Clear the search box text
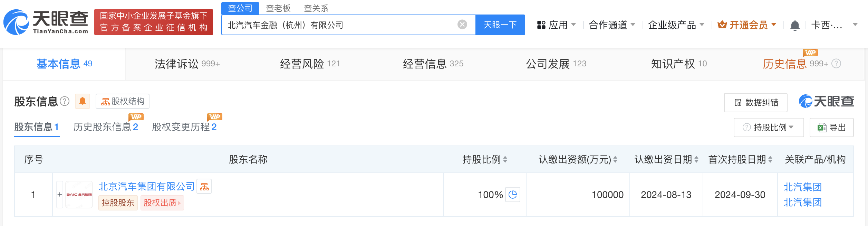The height and width of the screenshot is (226, 868). pos(462,25)
